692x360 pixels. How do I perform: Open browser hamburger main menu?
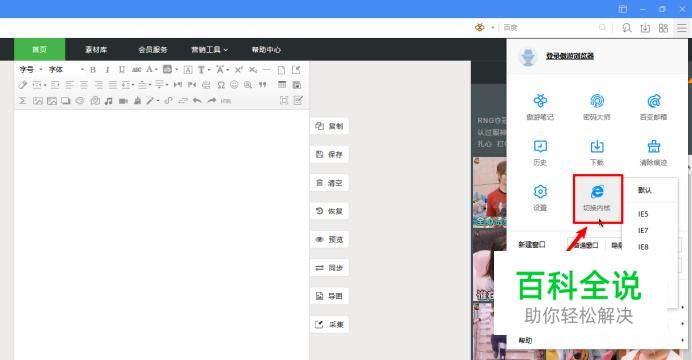coord(682,28)
